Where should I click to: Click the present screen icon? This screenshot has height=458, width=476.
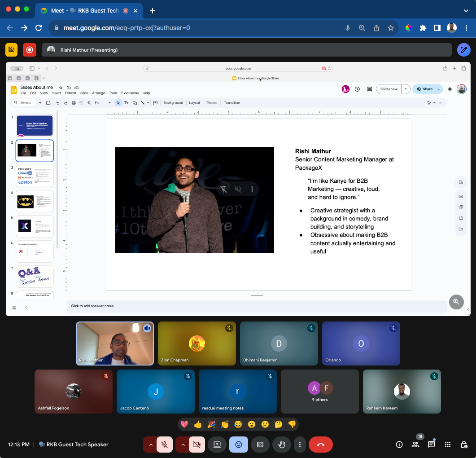coord(217,445)
